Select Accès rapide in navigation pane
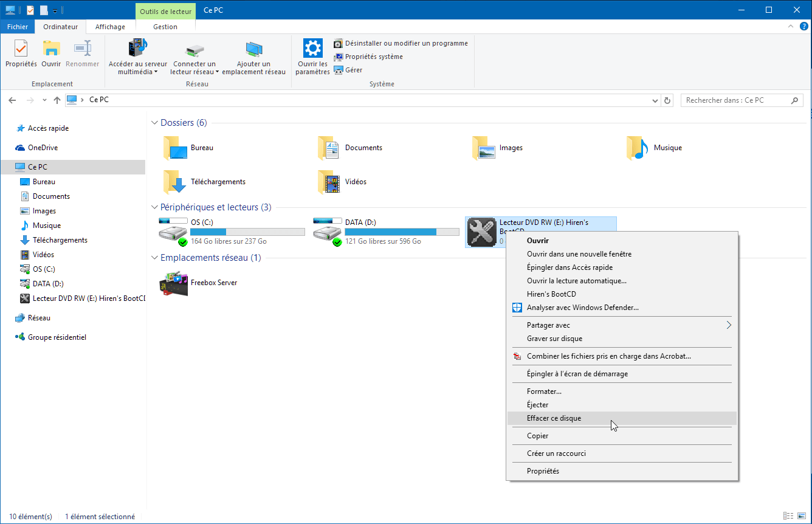Screen dimensions: 812x524 tap(48, 128)
